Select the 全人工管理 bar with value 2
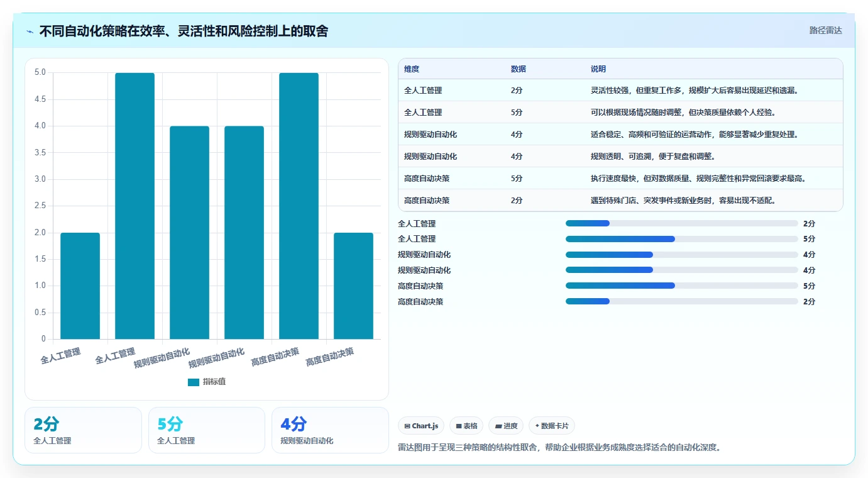Image resolution: width=868 pixels, height=478 pixels. [80, 286]
